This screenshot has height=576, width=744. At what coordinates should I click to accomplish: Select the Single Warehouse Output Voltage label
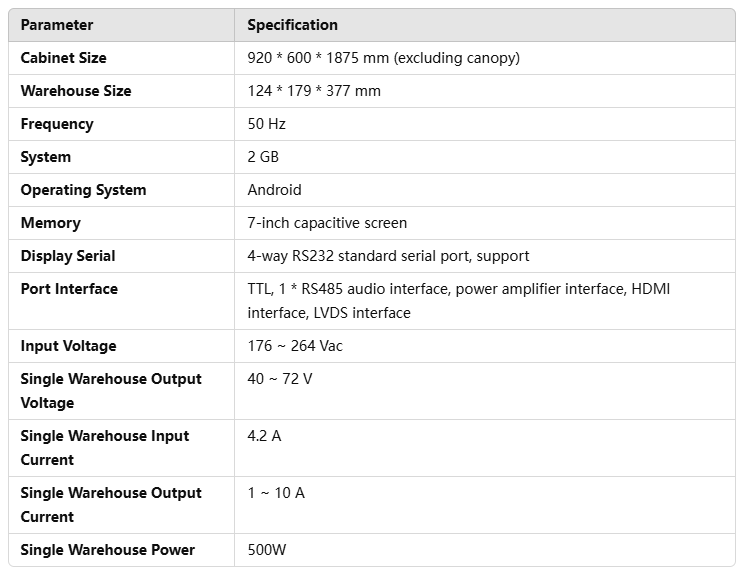coord(111,391)
